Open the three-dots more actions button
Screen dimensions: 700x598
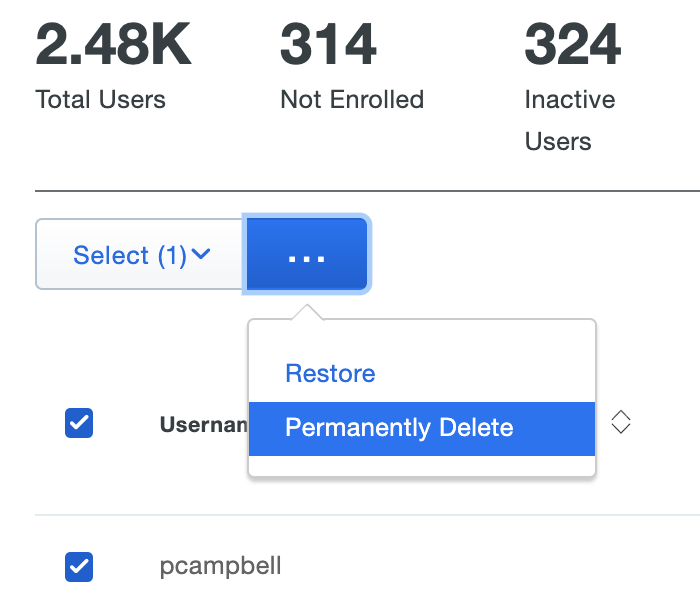(306, 255)
